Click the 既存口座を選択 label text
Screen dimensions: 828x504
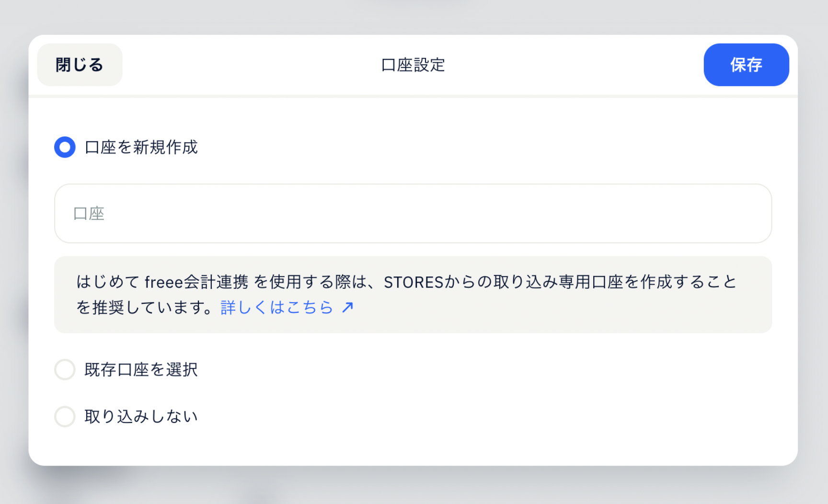tap(141, 369)
